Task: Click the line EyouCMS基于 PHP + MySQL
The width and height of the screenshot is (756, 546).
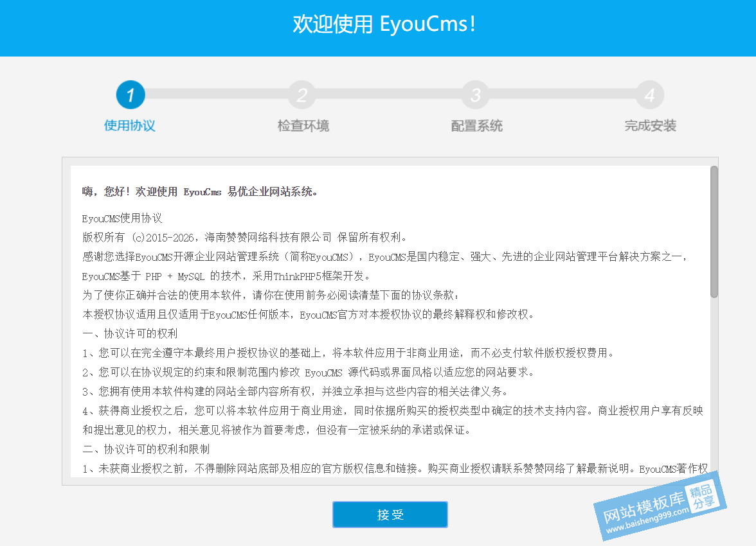Action: tap(226, 276)
